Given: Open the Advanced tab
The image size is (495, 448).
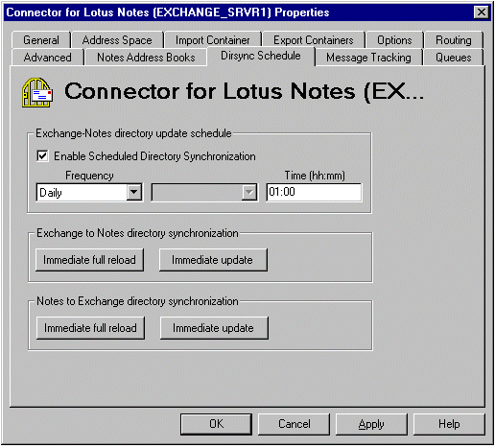Looking at the screenshot, I should coord(48,58).
